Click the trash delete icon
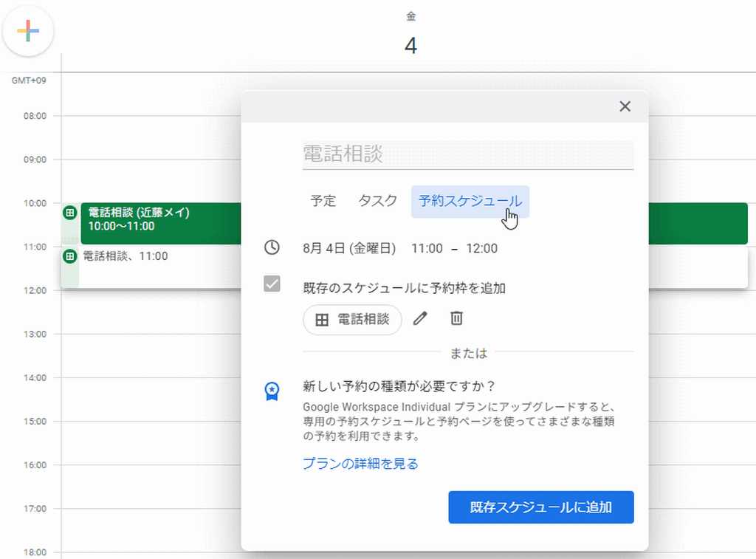 pyautogui.click(x=456, y=319)
